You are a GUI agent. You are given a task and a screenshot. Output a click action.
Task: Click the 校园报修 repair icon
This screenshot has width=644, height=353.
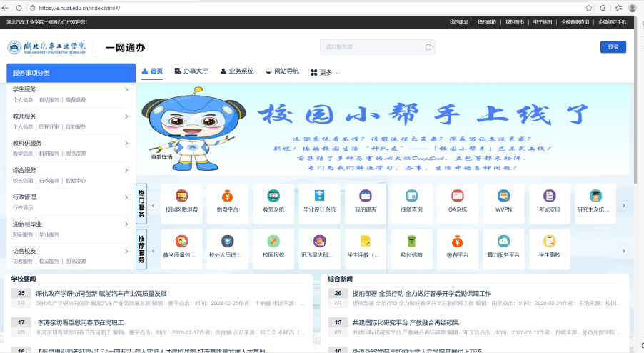pyautogui.click(x=273, y=242)
